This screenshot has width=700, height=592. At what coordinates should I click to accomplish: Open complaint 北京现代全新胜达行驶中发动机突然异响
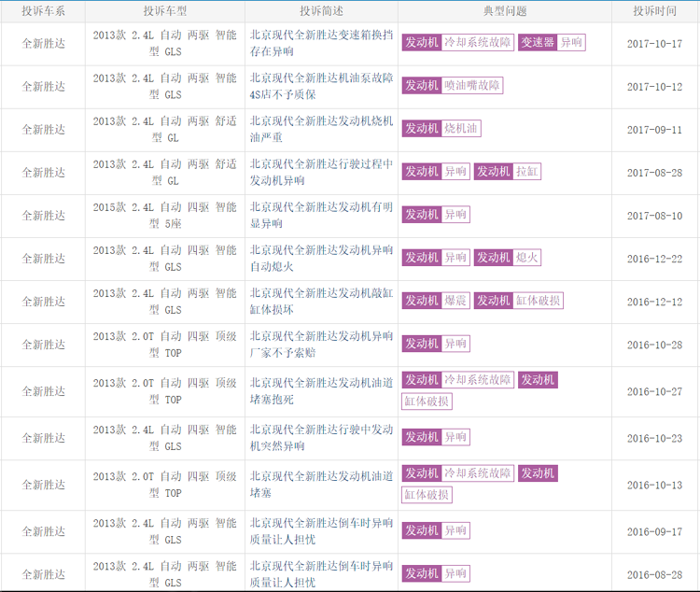point(321,438)
